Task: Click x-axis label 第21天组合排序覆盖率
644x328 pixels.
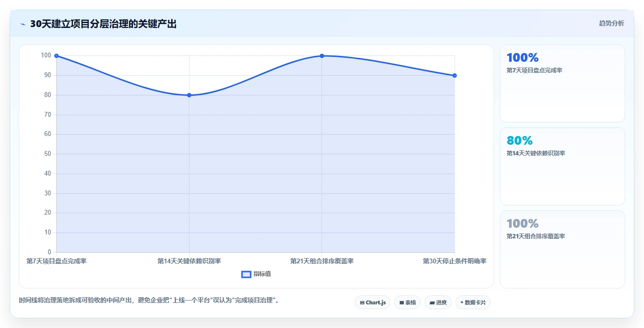Action: [x=322, y=261]
